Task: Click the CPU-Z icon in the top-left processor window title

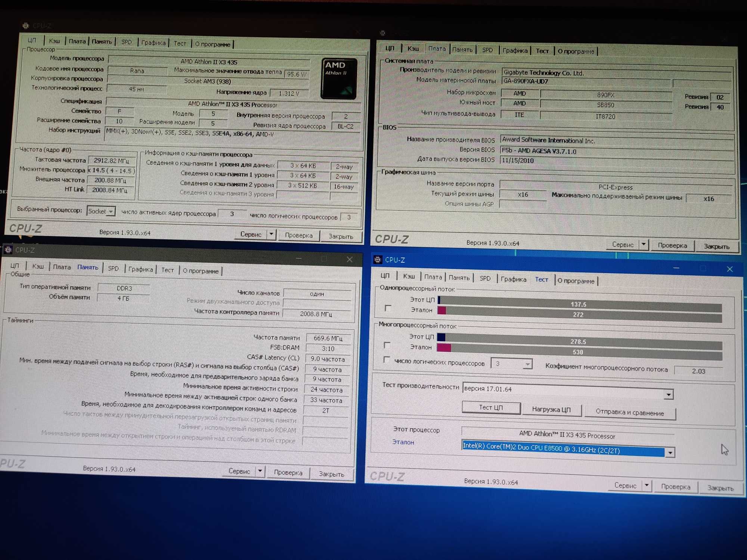Action: tap(26, 26)
